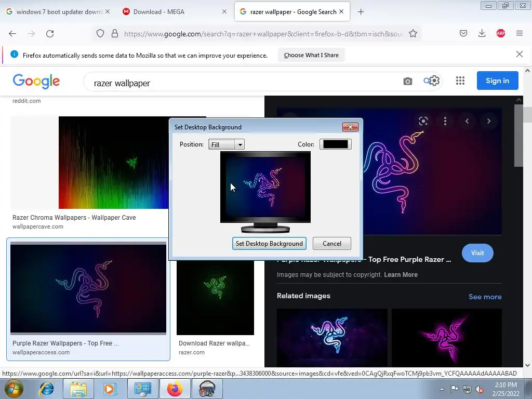
Task: Click See more related images
Action: pos(485,297)
